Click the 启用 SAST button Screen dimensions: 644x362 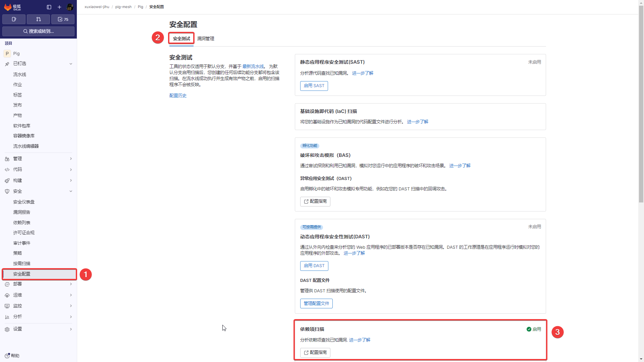pos(314,86)
